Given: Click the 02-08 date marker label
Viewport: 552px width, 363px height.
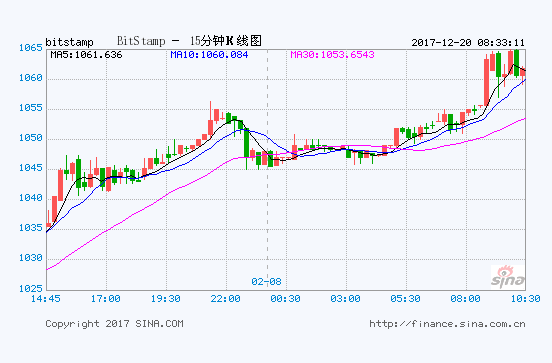Looking at the screenshot, I should click(266, 282).
